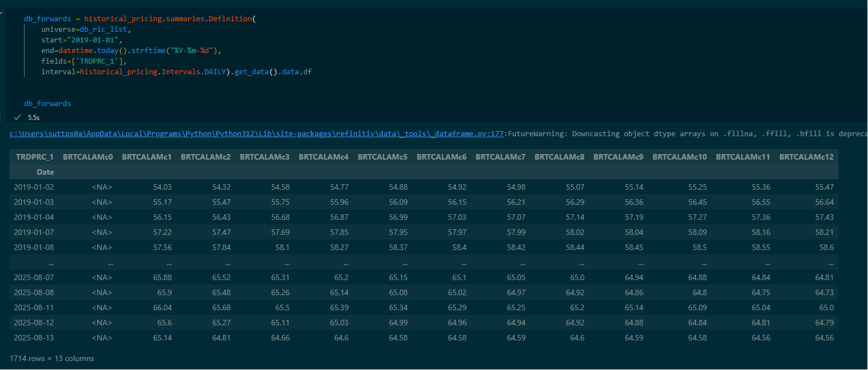Select the 2019-01-02 date row label
This screenshot has width=868, height=370.
tap(34, 187)
